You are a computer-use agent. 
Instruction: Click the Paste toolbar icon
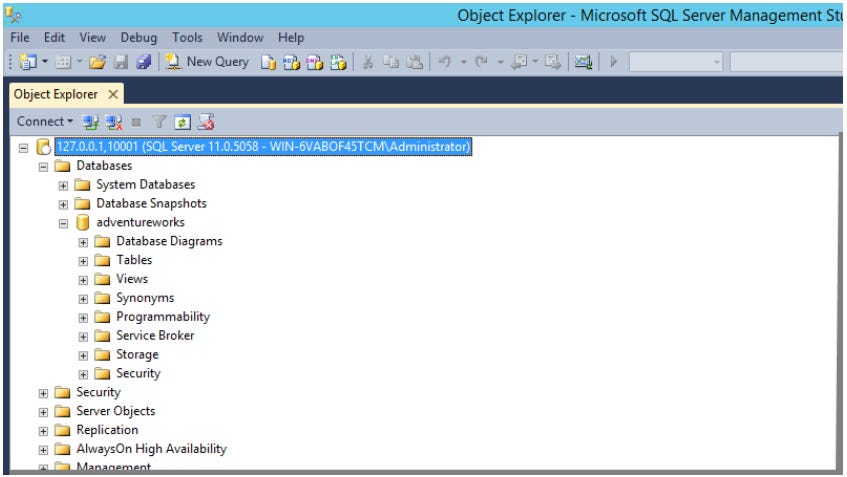click(x=414, y=63)
